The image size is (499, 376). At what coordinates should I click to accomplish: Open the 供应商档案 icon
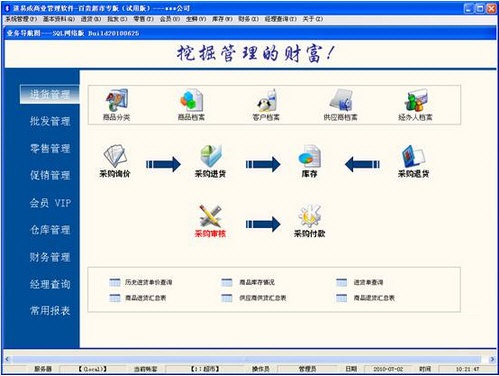click(x=340, y=104)
